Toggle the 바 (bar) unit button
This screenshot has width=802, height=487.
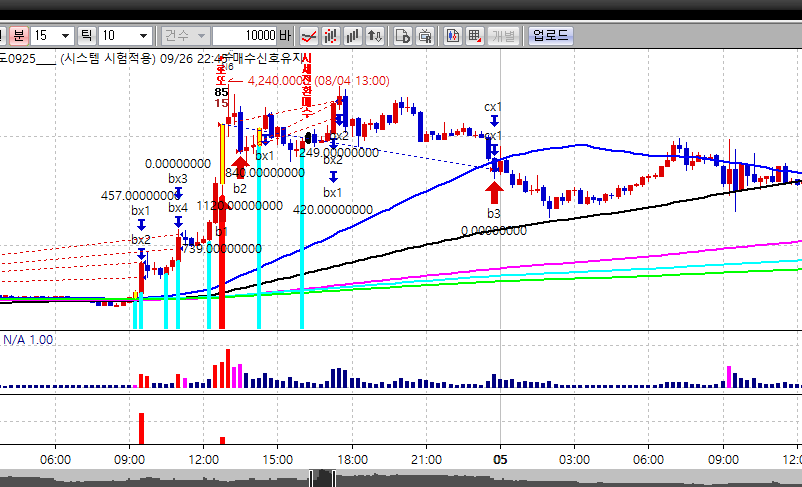(286, 35)
